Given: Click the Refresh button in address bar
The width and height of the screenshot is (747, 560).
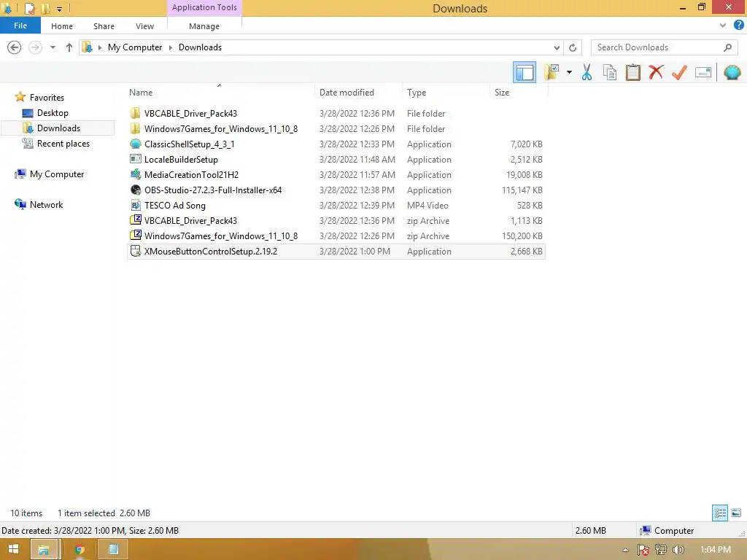Looking at the screenshot, I should [573, 47].
